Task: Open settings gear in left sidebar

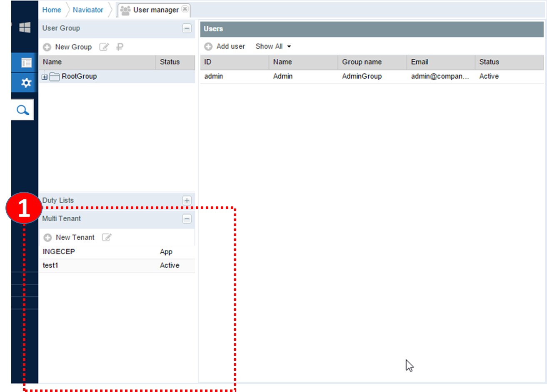Action: click(26, 83)
